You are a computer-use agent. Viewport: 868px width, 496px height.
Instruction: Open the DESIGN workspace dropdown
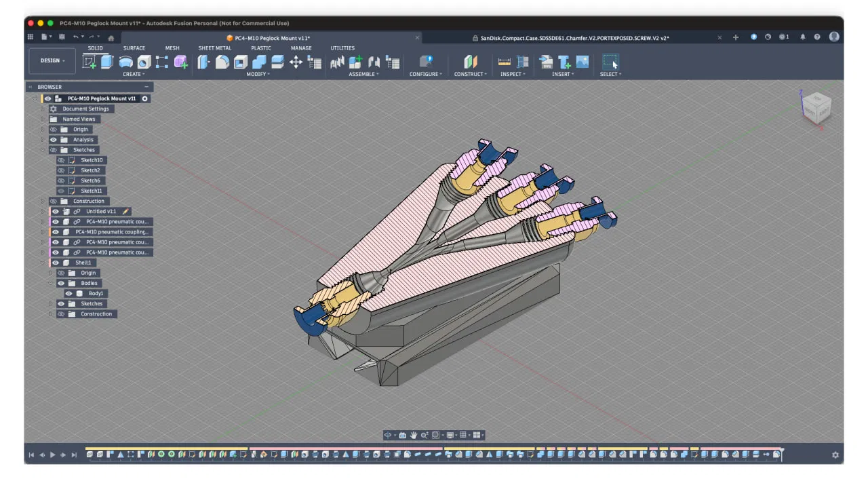pos(52,60)
